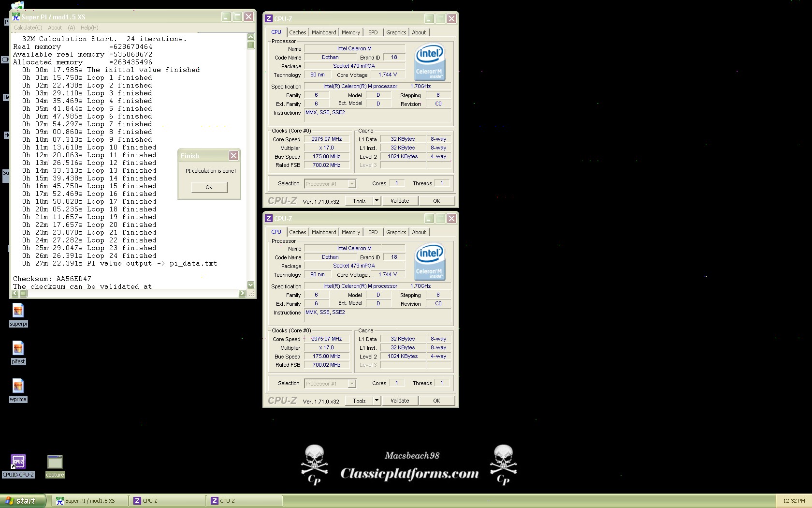Screen dimensions: 812x508
Task: Click Tools button in top CPU-Z
Action: click(x=360, y=201)
